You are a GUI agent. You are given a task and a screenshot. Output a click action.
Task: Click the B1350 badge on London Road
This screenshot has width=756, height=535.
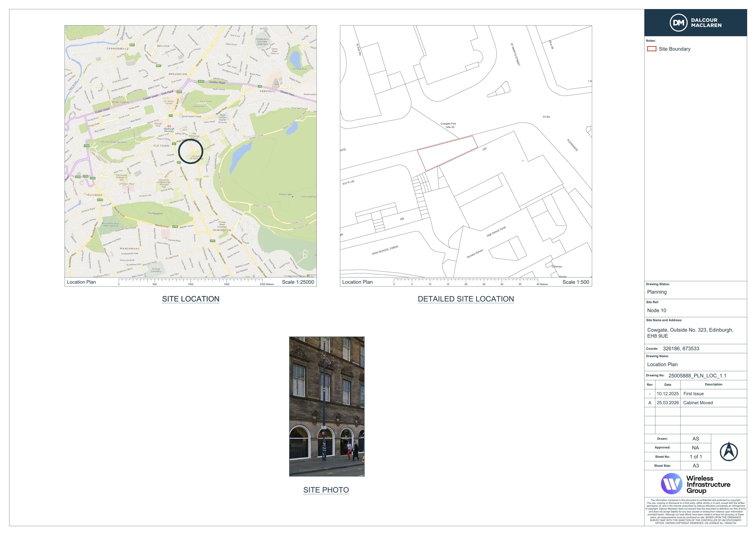click(201, 81)
